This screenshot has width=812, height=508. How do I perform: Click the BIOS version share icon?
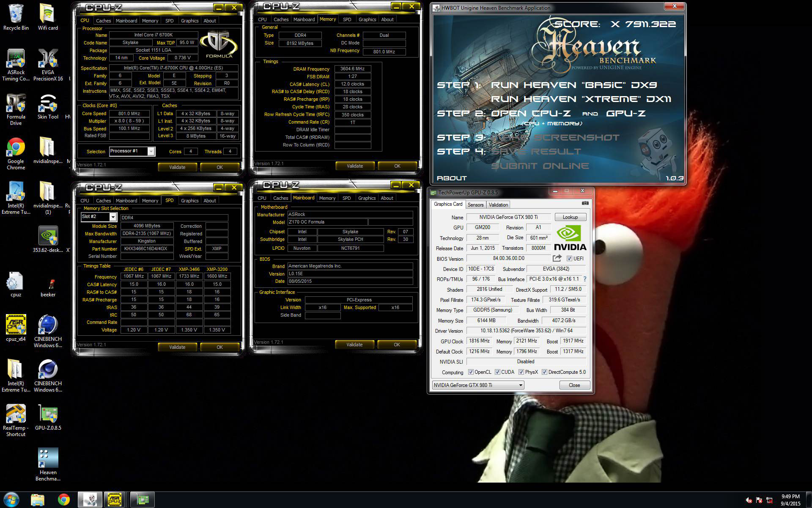point(557,258)
